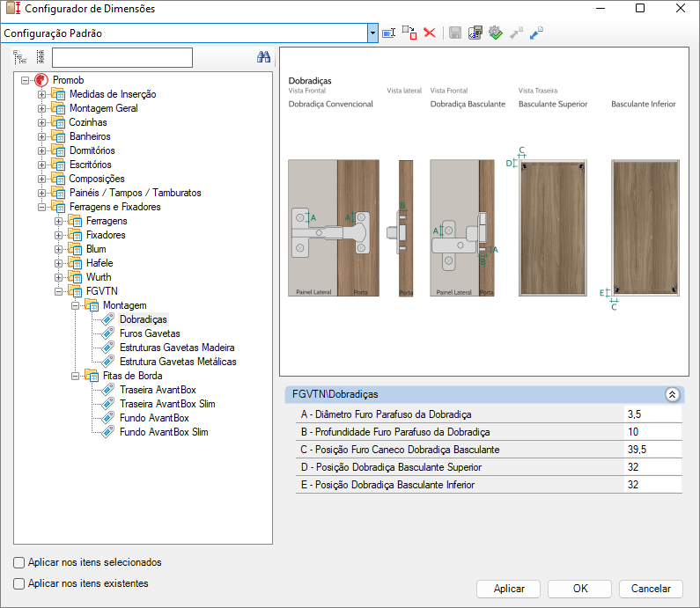Click the Dobradiça Basculante hinge illustration
The height and width of the screenshot is (608, 700).
pyautogui.click(x=462, y=228)
